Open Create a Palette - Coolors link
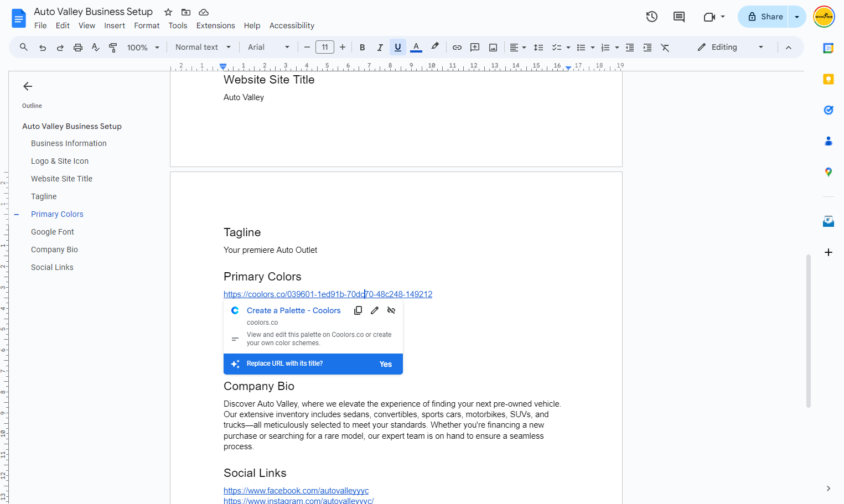Screen dimensions: 844x504 pyautogui.click(x=294, y=310)
